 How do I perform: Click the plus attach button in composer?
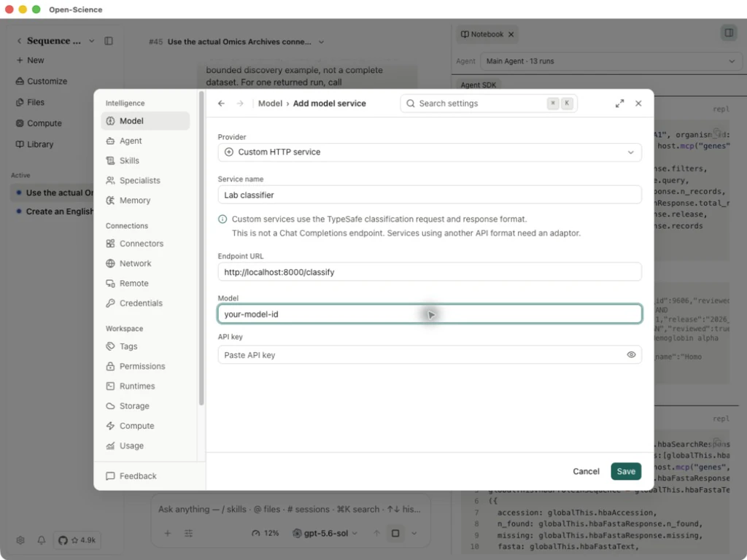(x=168, y=533)
